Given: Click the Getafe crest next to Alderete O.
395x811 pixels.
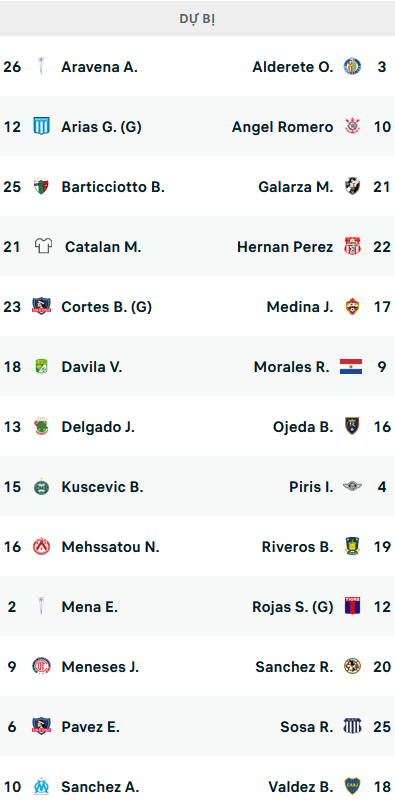Looking at the screenshot, I should point(353,66).
